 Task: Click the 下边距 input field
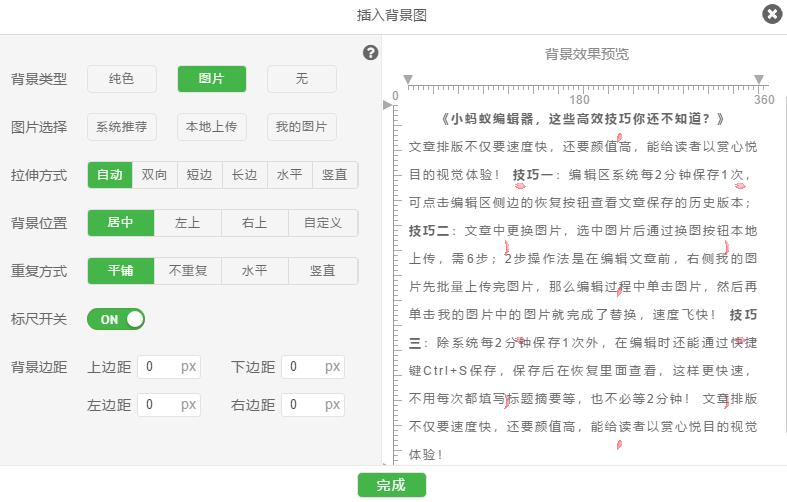(x=313, y=367)
